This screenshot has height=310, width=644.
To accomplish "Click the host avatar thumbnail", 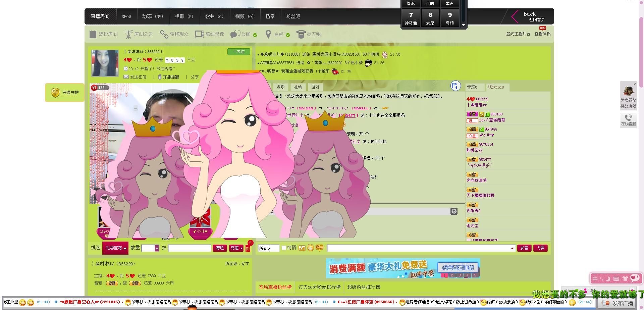I will pyautogui.click(x=105, y=63).
